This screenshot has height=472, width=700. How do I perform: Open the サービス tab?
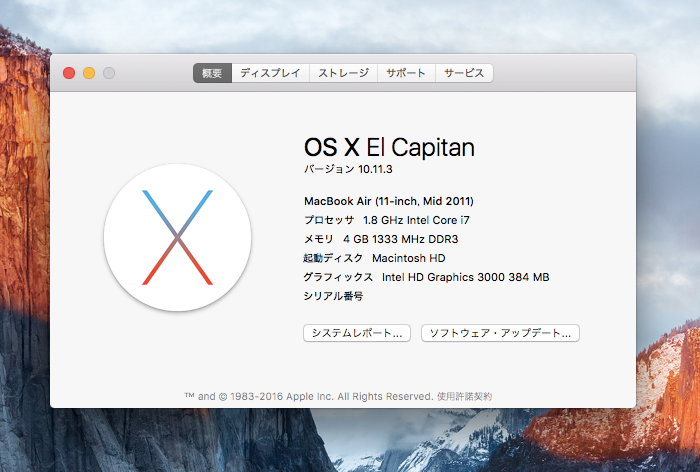click(464, 73)
